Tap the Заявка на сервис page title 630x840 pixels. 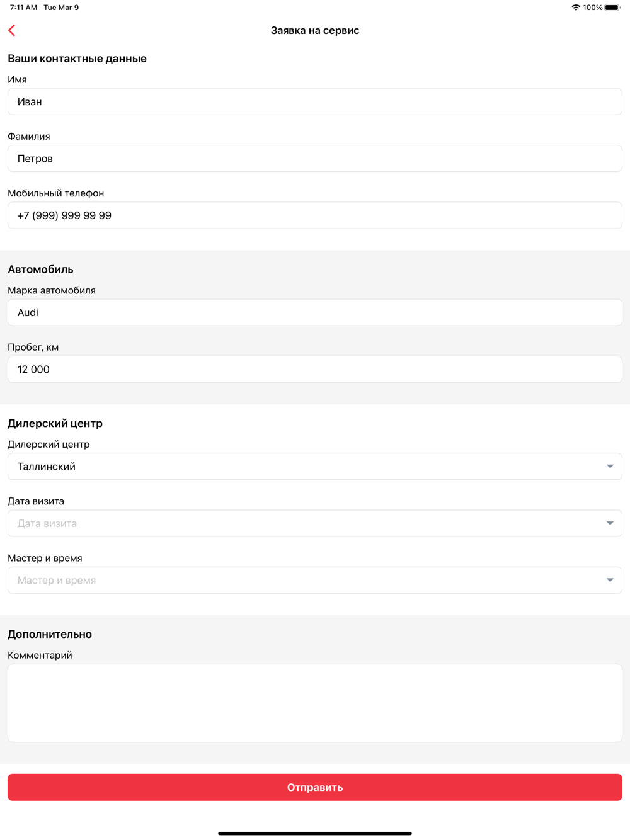(x=315, y=30)
